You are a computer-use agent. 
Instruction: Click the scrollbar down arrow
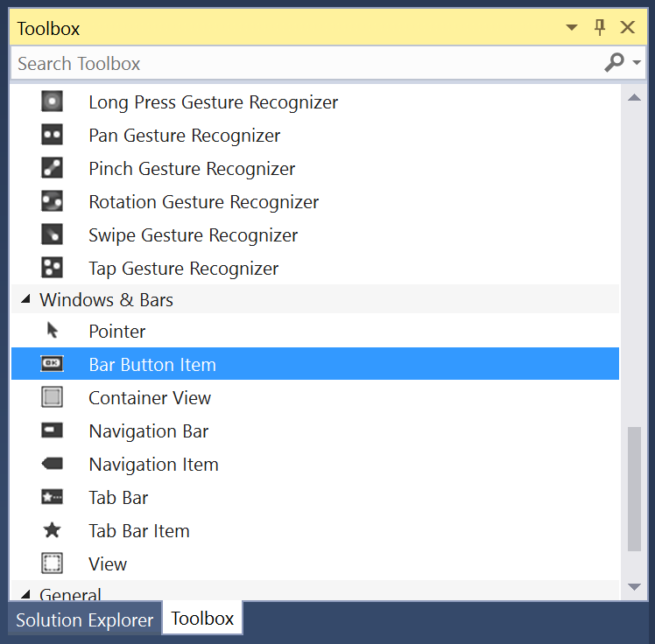tap(634, 587)
